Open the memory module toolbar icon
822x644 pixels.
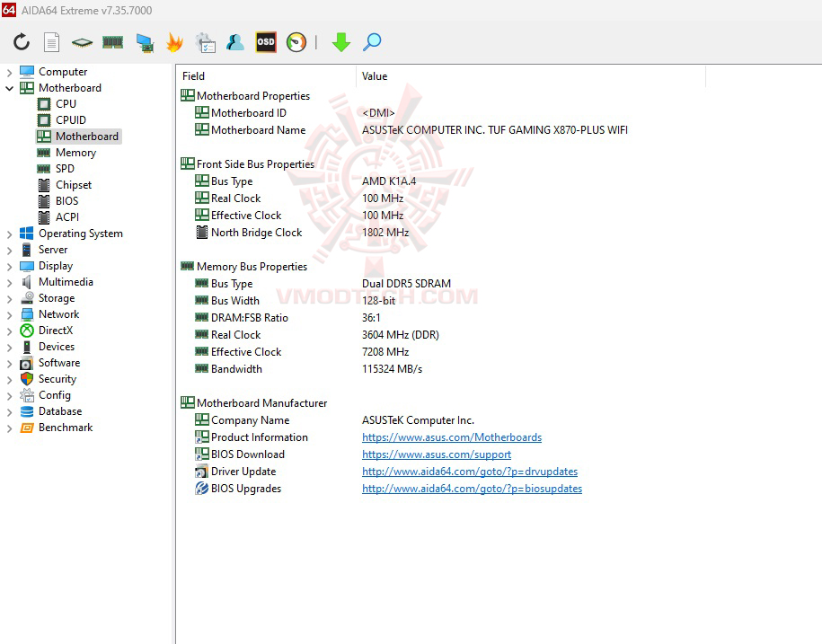pos(112,42)
